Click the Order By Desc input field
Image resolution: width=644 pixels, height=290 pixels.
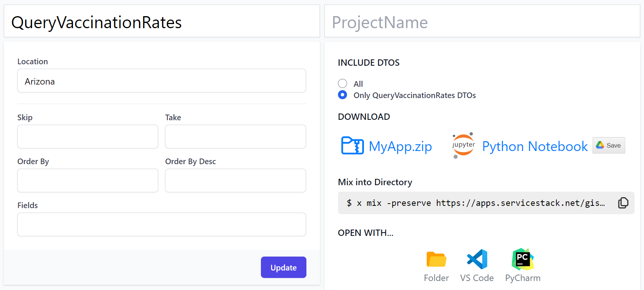coord(235,181)
